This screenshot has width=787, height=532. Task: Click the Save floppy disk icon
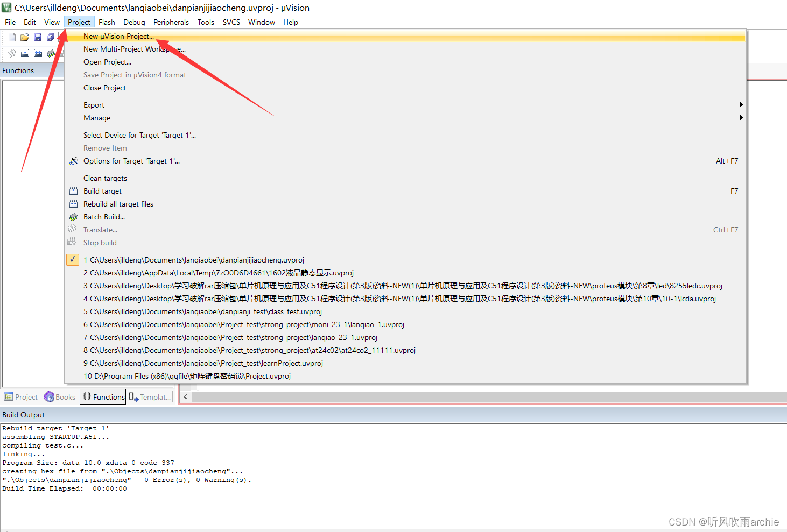pyautogui.click(x=38, y=37)
